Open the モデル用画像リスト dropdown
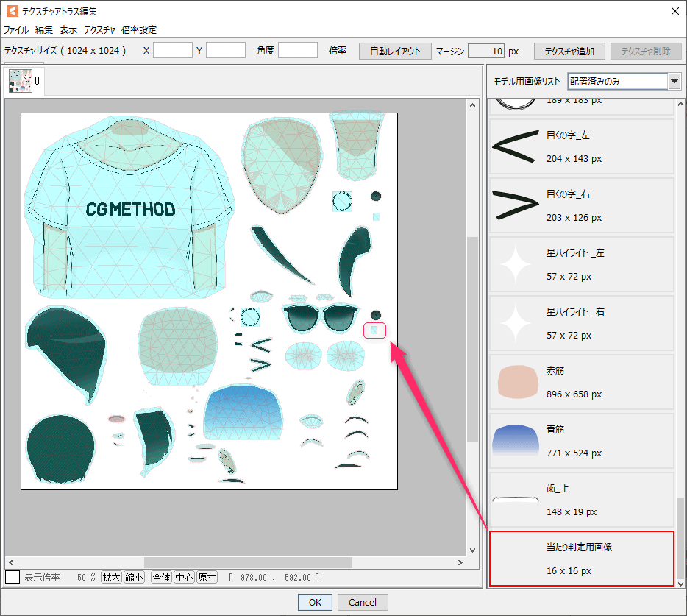The image size is (687, 616). [x=674, y=81]
